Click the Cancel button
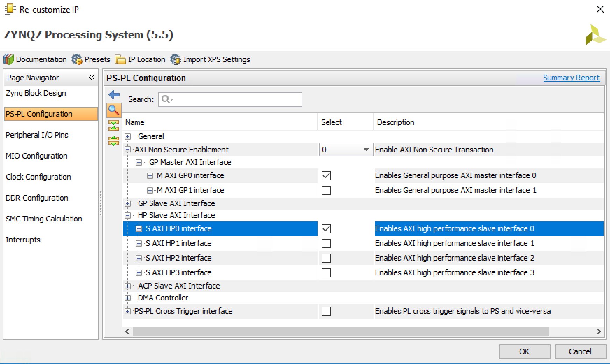610x364 pixels. point(580,351)
